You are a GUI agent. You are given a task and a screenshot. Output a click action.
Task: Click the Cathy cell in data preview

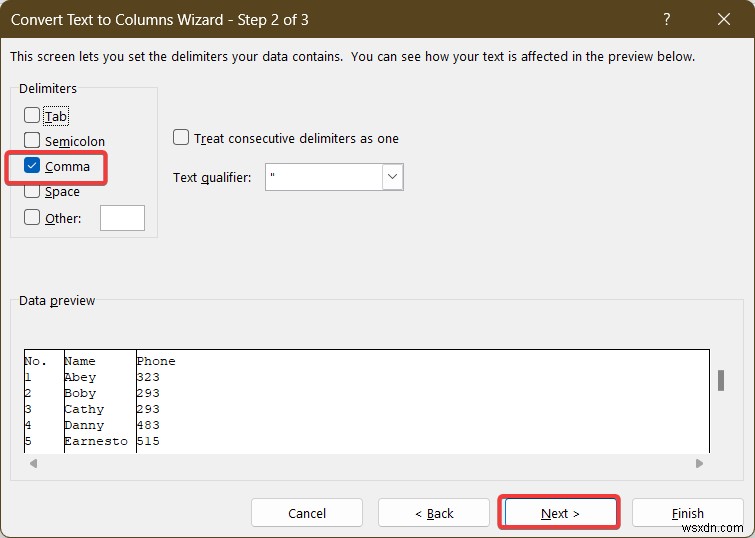click(x=84, y=409)
